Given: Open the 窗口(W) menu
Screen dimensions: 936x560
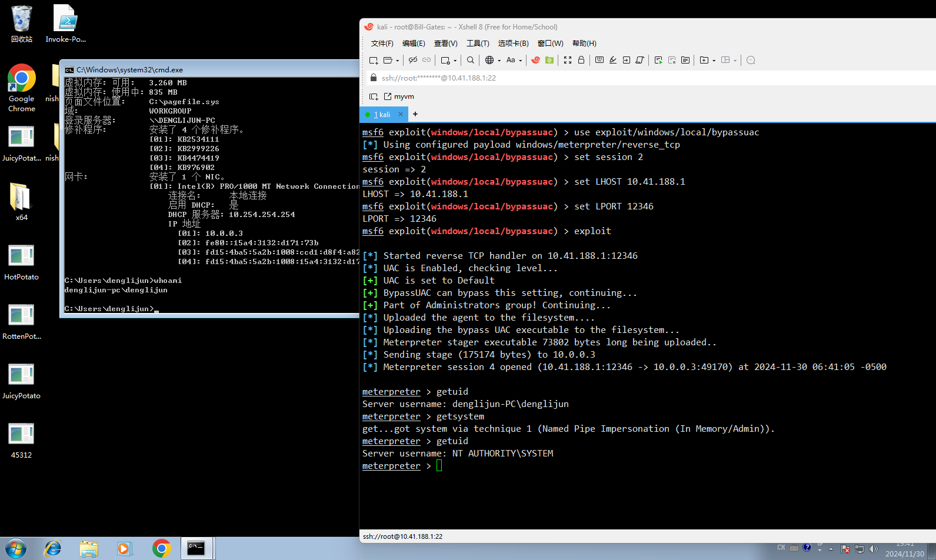Looking at the screenshot, I should (x=550, y=44).
